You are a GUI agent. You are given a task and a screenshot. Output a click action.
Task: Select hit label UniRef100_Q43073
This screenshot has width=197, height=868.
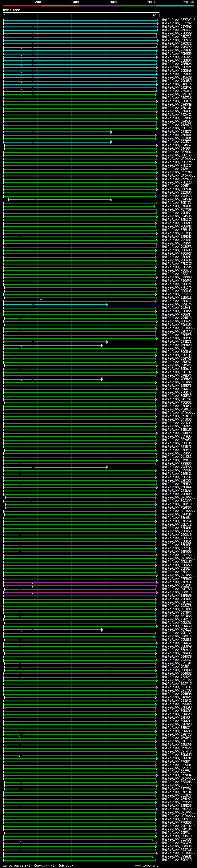(x=177, y=125)
